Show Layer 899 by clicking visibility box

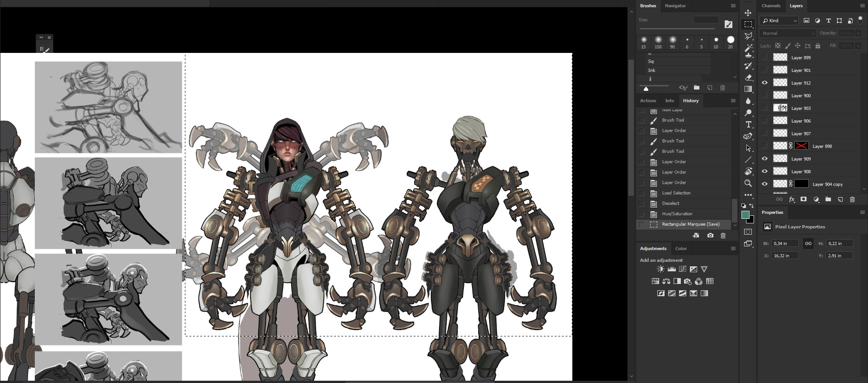[764, 57]
